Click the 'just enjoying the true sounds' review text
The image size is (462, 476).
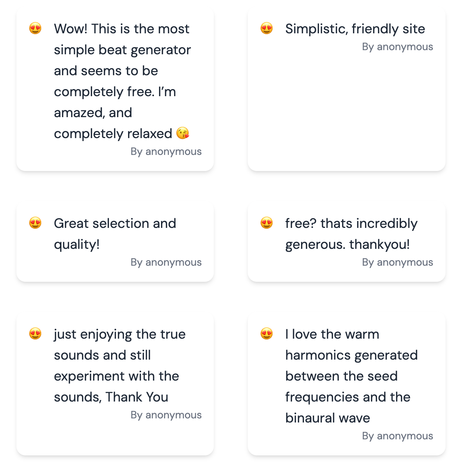tap(120, 366)
